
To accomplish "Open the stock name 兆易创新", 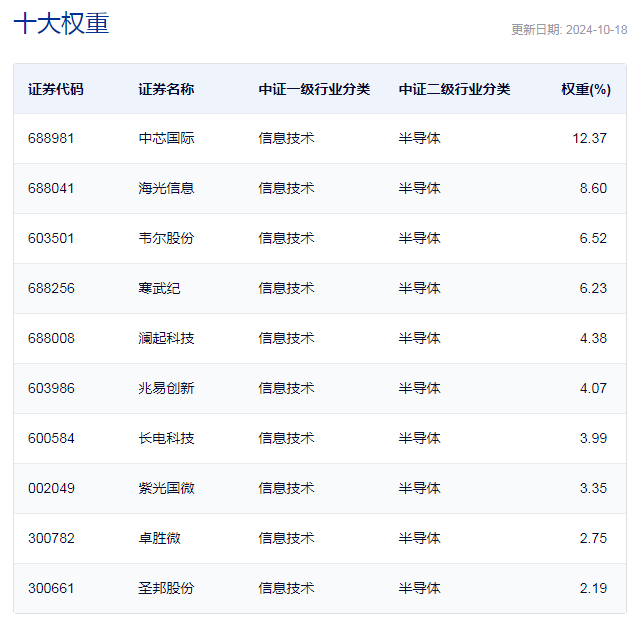I will [166, 388].
